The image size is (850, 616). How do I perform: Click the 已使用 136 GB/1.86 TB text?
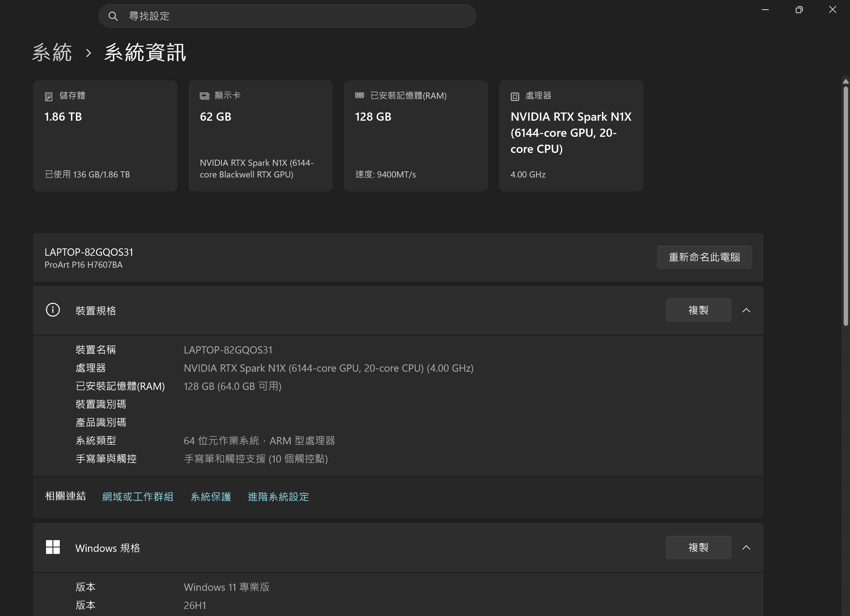point(87,175)
